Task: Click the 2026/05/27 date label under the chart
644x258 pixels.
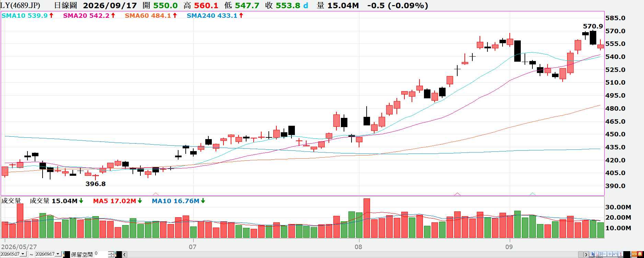Action: click(19, 247)
